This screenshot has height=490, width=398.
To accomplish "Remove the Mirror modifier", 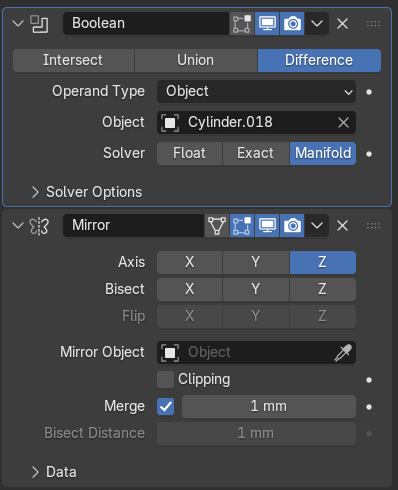I will pos(342,226).
